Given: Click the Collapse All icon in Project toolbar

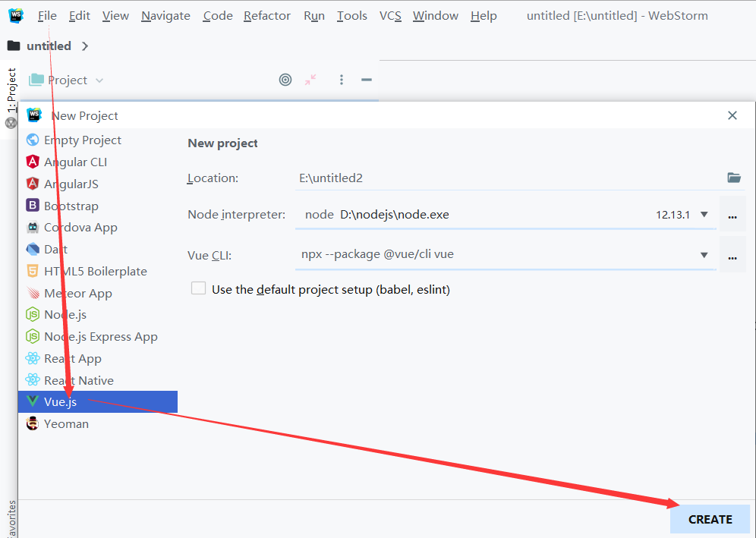Looking at the screenshot, I should [311, 80].
